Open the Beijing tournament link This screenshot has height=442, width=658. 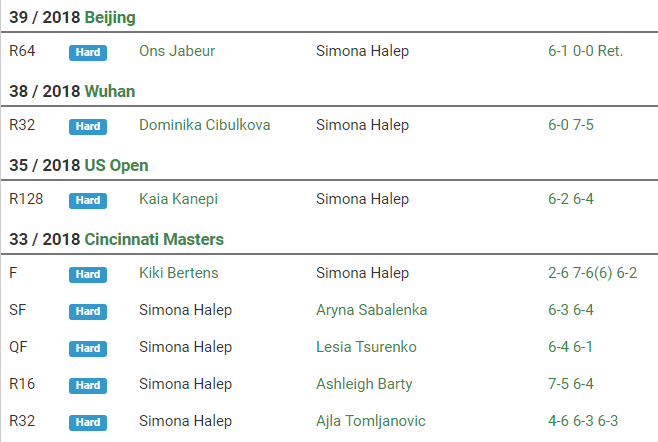[x=110, y=18]
